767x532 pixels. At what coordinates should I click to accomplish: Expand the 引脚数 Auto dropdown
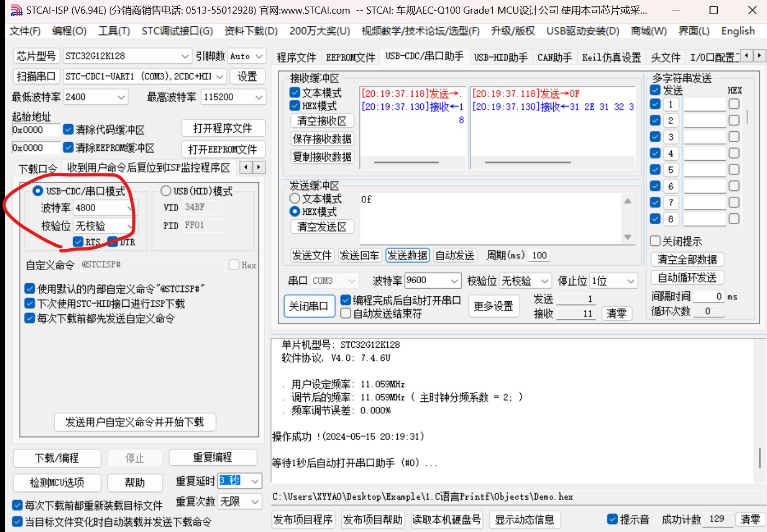259,56
